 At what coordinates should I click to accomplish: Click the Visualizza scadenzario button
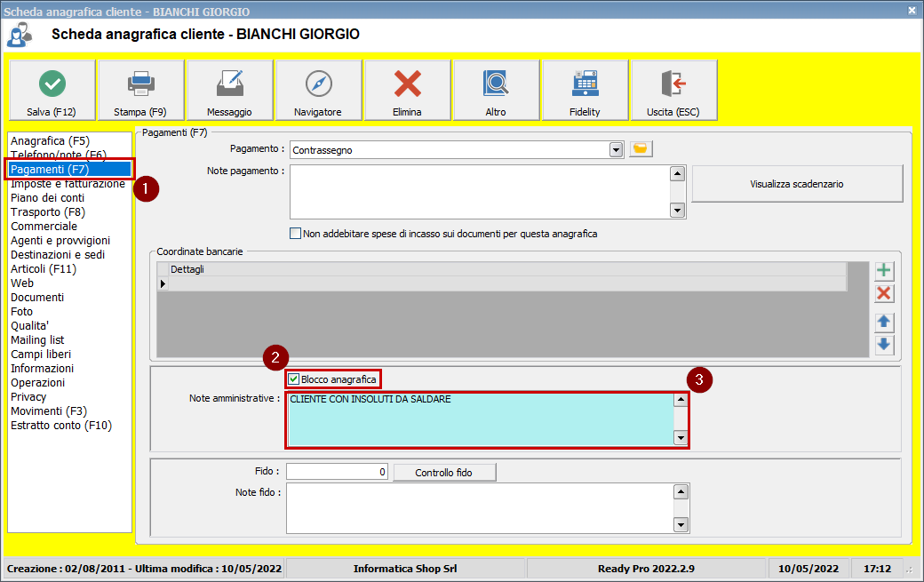click(796, 184)
